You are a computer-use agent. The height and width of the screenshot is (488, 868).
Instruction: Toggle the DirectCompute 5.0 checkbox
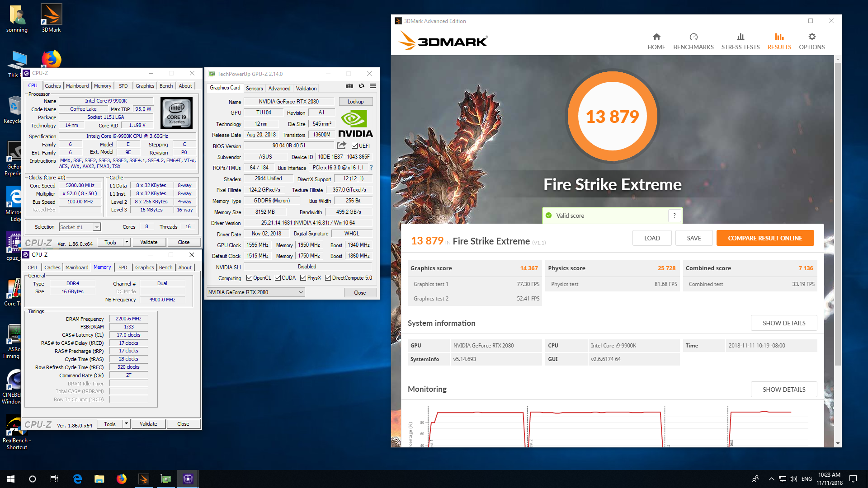pyautogui.click(x=328, y=278)
